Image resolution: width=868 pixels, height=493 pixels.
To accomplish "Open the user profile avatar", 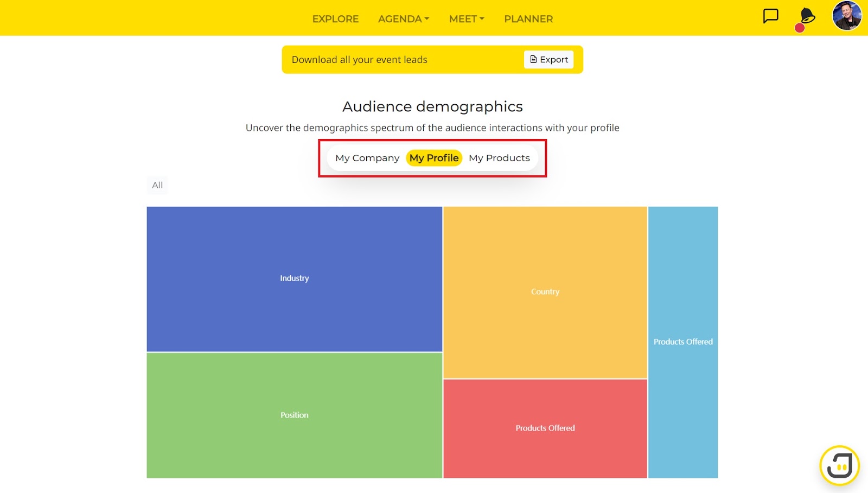I will (x=847, y=16).
